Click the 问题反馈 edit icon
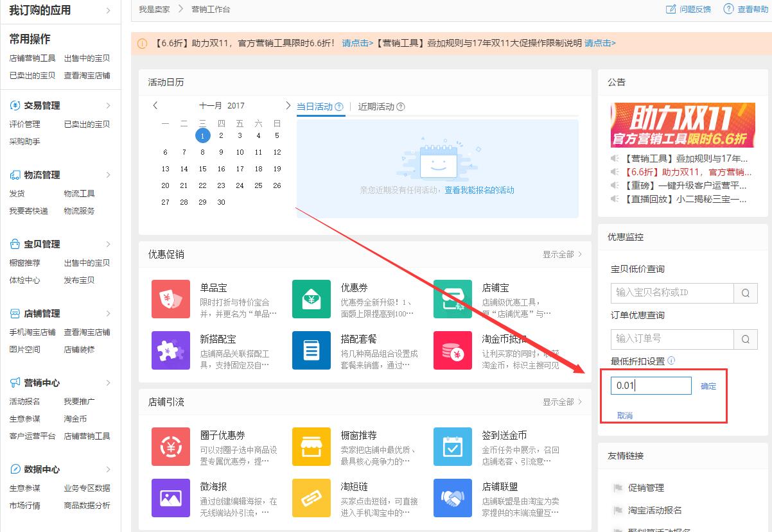 point(671,9)
